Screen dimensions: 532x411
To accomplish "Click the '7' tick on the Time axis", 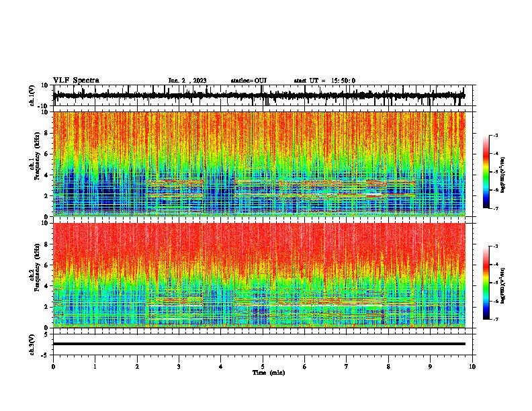I will [x=347, y=367].
